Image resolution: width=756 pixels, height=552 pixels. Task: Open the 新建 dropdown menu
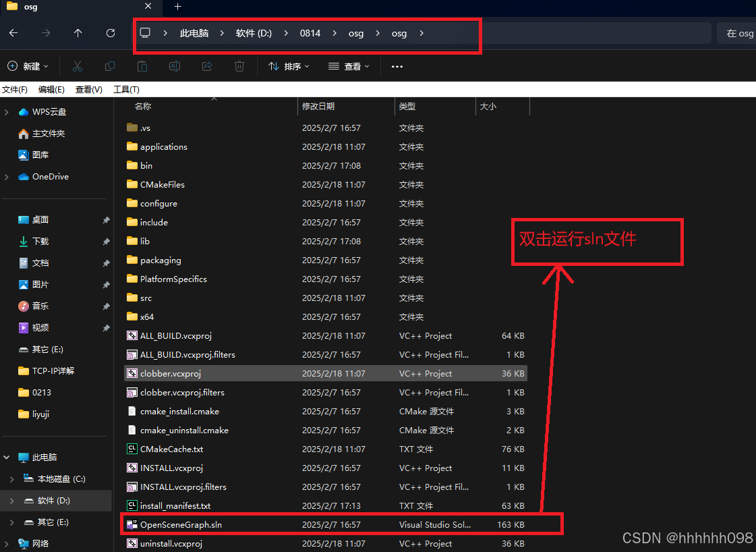click(x=28, y=66)
